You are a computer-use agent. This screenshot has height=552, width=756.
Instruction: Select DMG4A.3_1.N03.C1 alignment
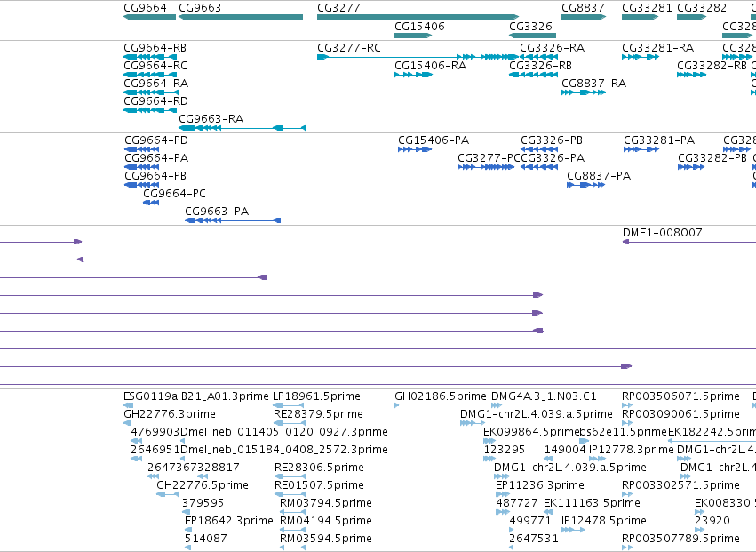tap(544, 396)
